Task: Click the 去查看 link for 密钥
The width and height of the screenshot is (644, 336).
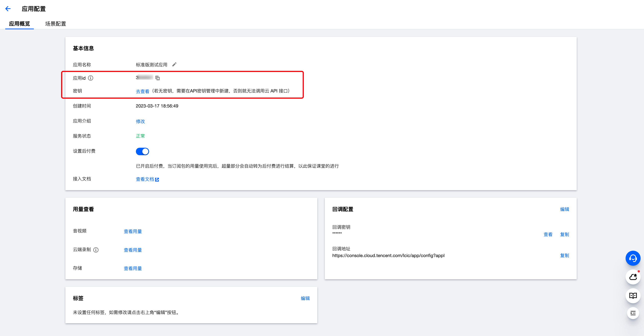Action: point(142,91)
